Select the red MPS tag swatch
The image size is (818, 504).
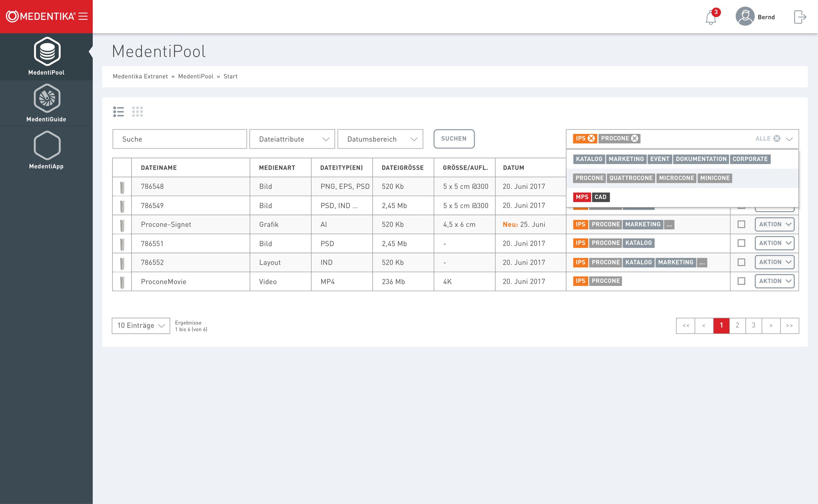click(582, 197)
